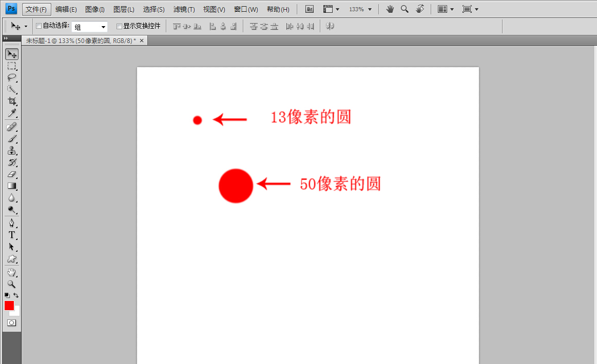Select the Clone Stamp tool
Image resolution: width=597 pixels, height=364 pixels.
pyautogui.click(x=12, y=150)
